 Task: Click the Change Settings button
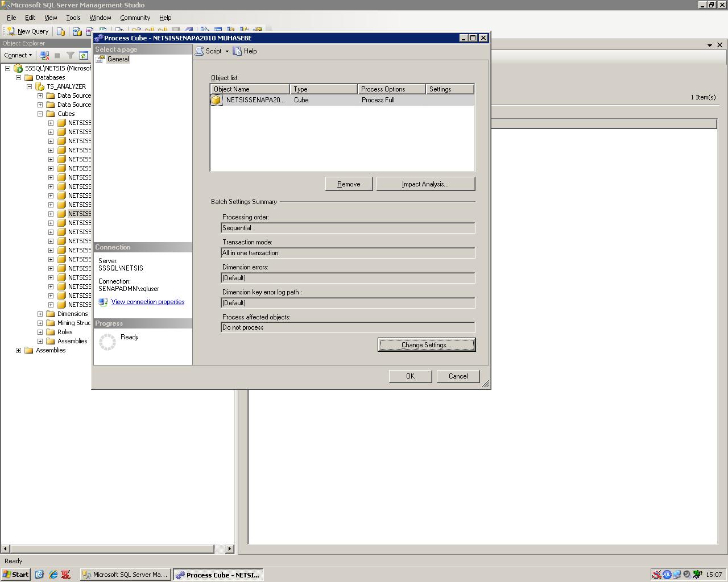pos(427,344)
